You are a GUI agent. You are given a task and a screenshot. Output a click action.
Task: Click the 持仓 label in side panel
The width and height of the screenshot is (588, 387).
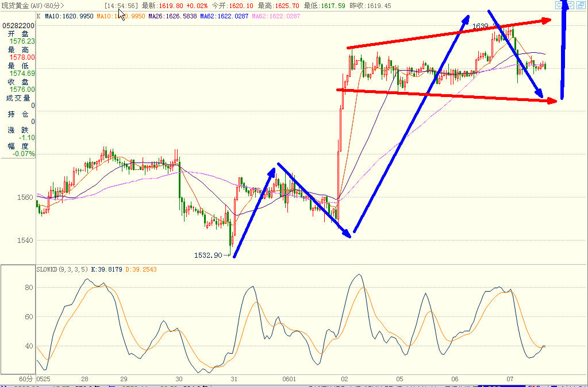tap(18, 114)
